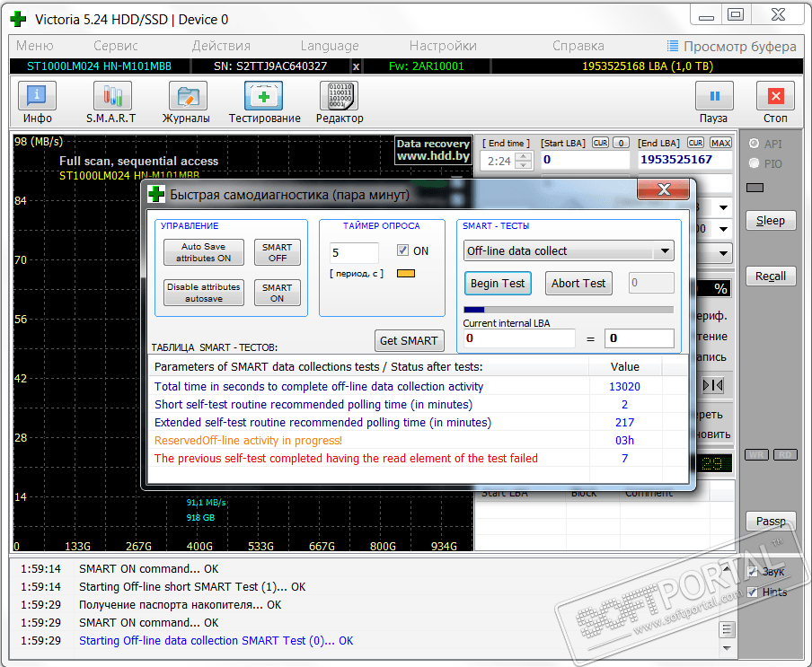Click the WR indicator
This screenshot has width=812, height=667.
click(x=756, y=454)
